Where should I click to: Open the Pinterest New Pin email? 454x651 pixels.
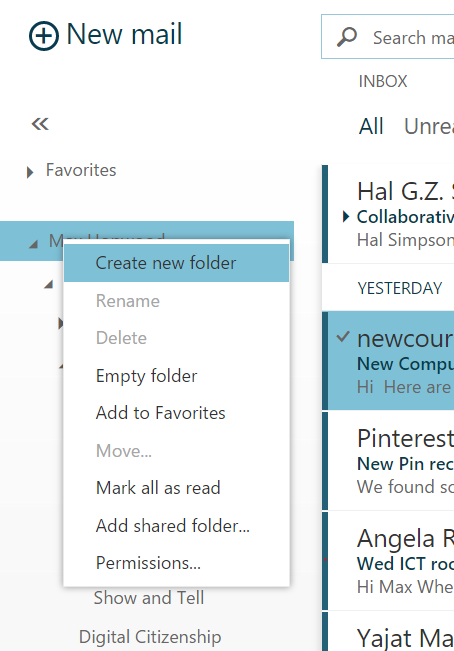pyautogui.click(x=388, y=461)
